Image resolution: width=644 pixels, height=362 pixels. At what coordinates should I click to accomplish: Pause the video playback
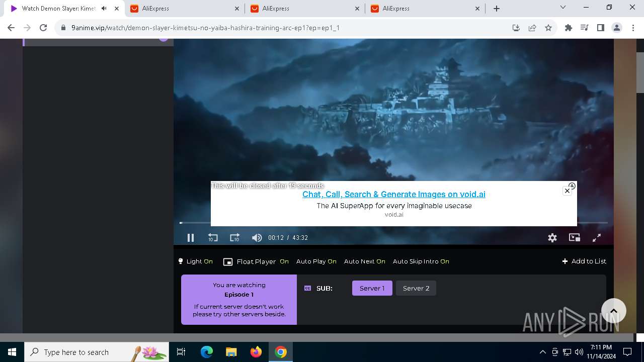(191, 238)
